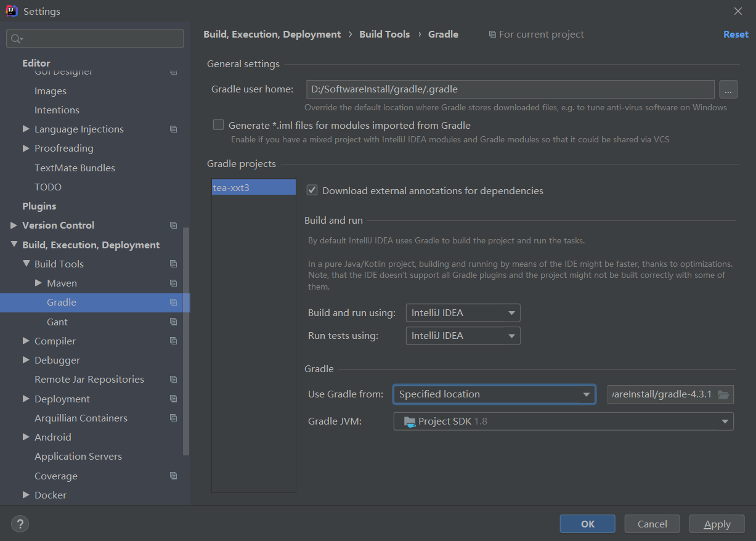756x541 pixels.
Task: Click the folder icon in Gradle location field
Action: pyautogui.click(x=723, y=394)
